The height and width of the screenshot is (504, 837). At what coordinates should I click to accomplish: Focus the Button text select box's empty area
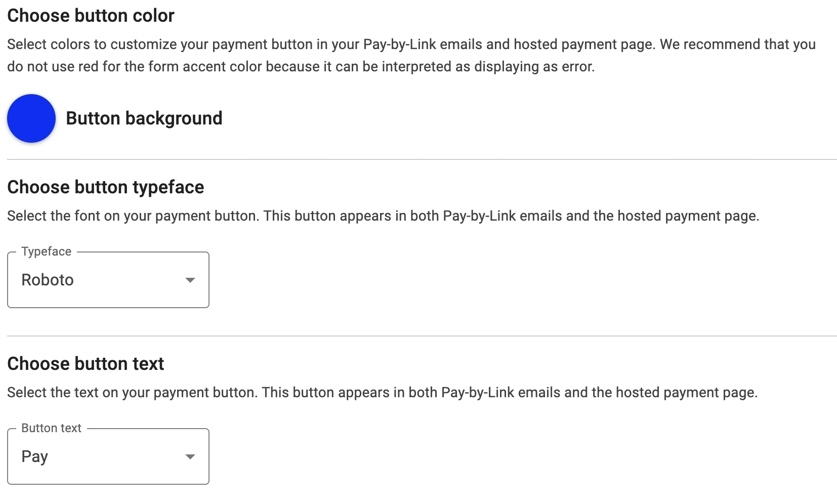(116, 456)
